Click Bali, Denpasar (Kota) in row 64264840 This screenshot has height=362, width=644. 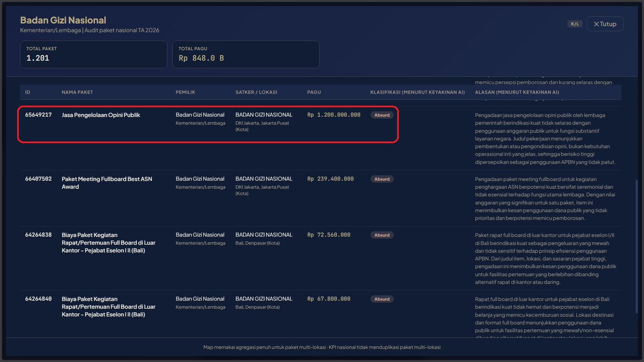(258, 307)
